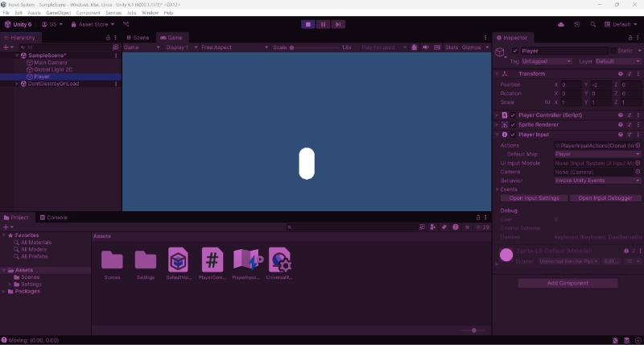Disable the Sprite Renderer component checkbox

tap(513, 125)
